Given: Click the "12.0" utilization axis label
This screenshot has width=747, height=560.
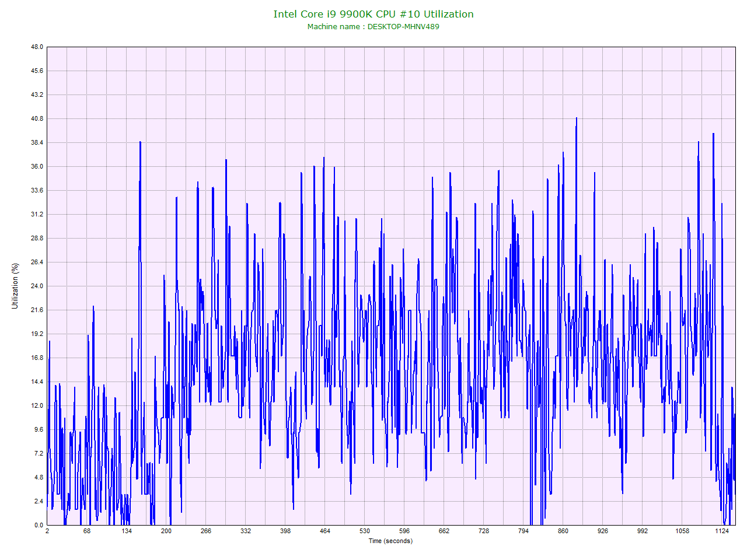Looking at the screenshot, I should (37, 405).
